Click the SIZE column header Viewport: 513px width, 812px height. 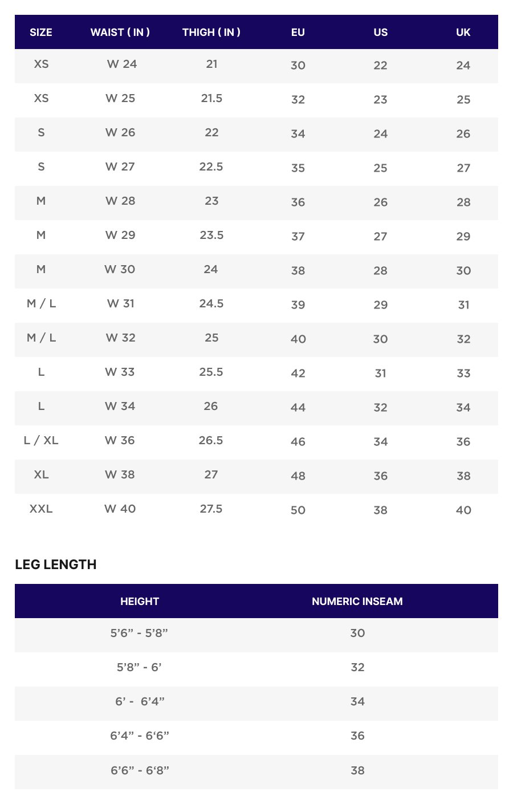point(41,33)
